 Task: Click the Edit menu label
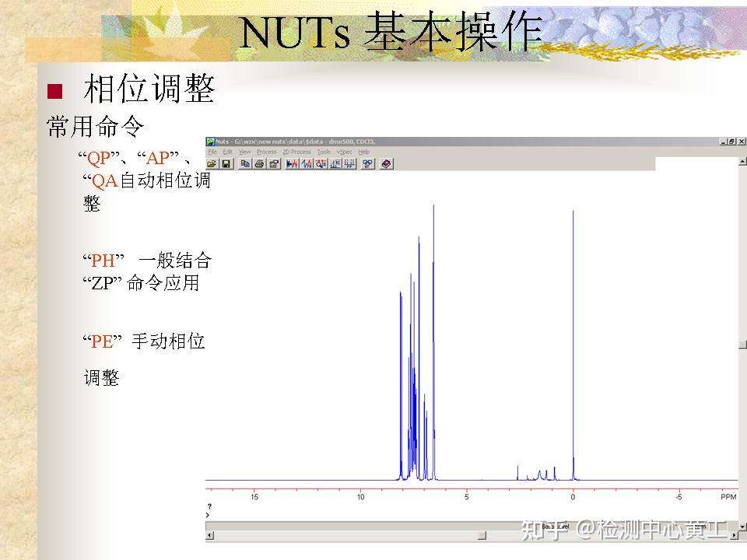[227, 152]
